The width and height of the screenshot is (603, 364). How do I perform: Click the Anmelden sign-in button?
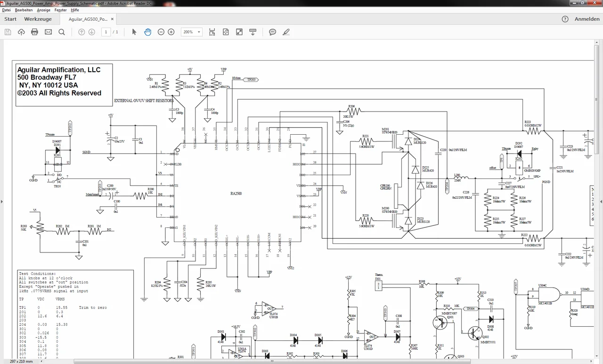pos(587,19)
